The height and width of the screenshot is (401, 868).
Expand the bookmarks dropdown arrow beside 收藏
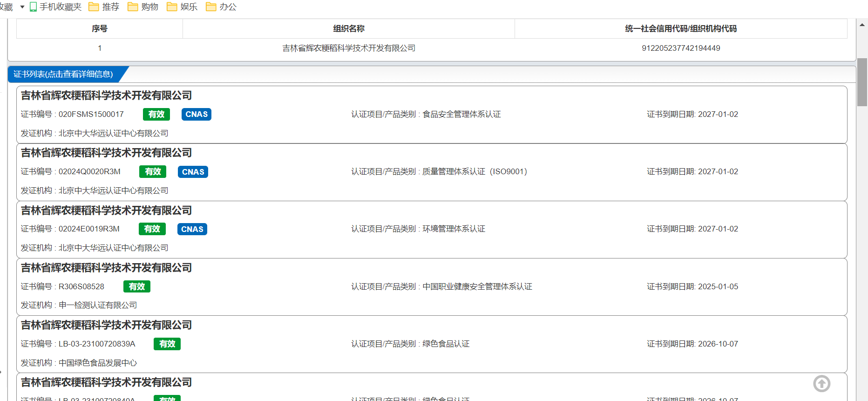pyautogui.click(x=22, y=7)
